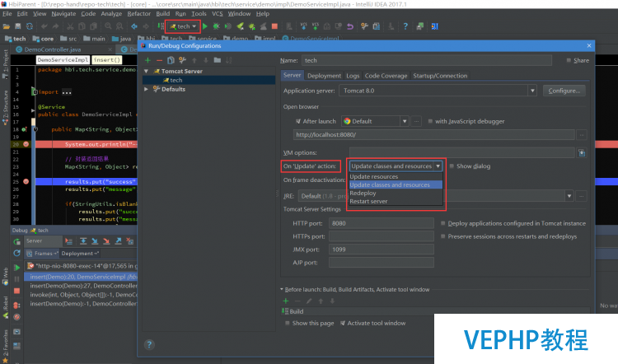618x364 pixels.
Task: Open On 'Update' action combo box
Action: click(396, 166)
